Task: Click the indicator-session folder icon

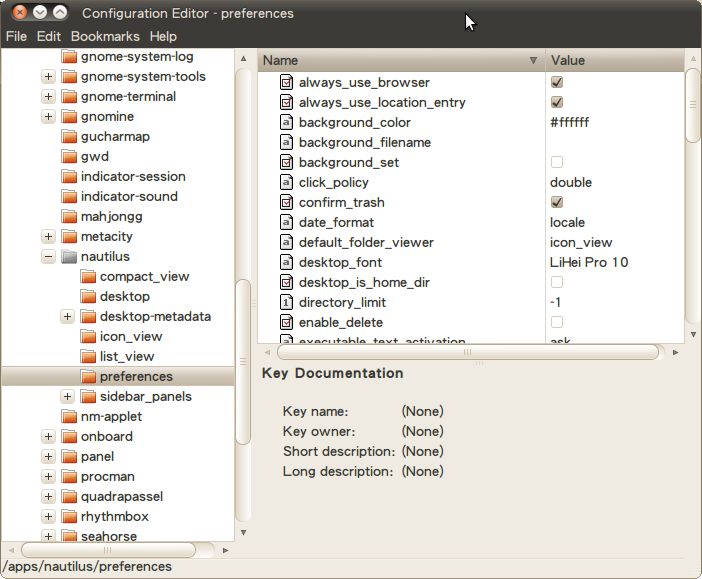Action: click(69, 177)
